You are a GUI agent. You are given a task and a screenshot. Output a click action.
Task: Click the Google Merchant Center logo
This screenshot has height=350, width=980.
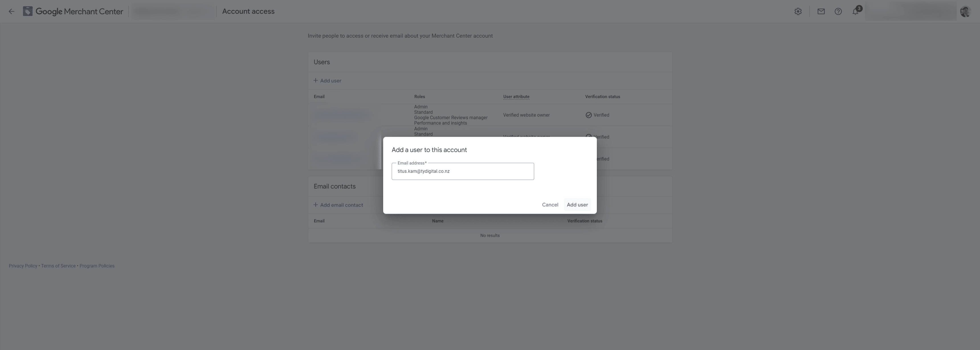(x=73, y=11)
